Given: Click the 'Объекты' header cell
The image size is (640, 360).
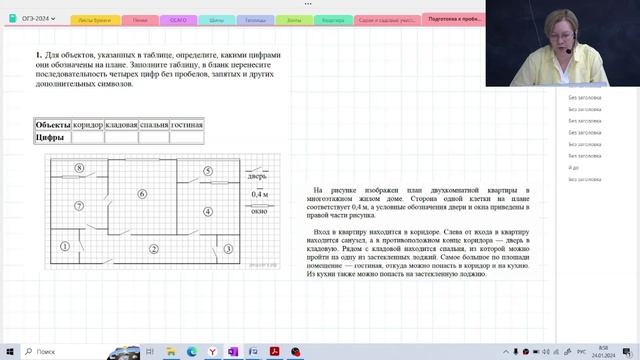Looking at the screenshot, I should 53,125.
